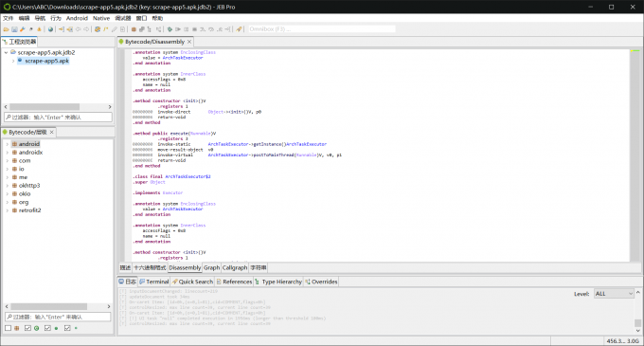
Task: Expand the androidx package node
Action: [7, 152]
